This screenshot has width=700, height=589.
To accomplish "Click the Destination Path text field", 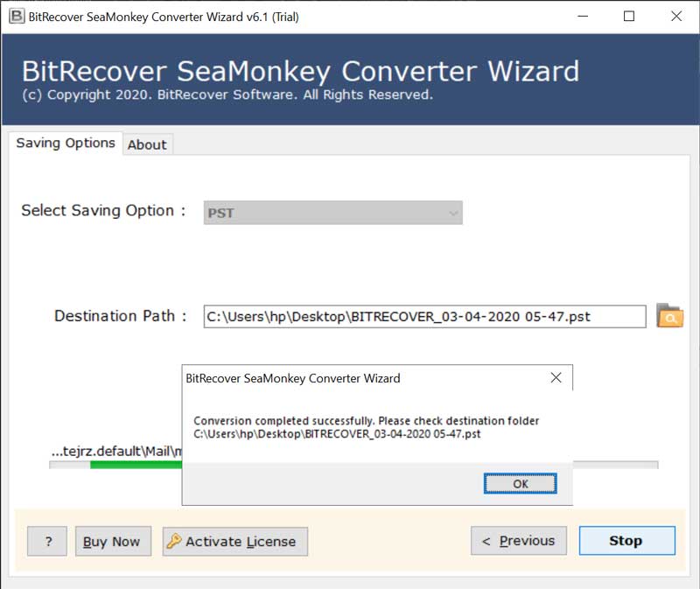I will (424, 317).
